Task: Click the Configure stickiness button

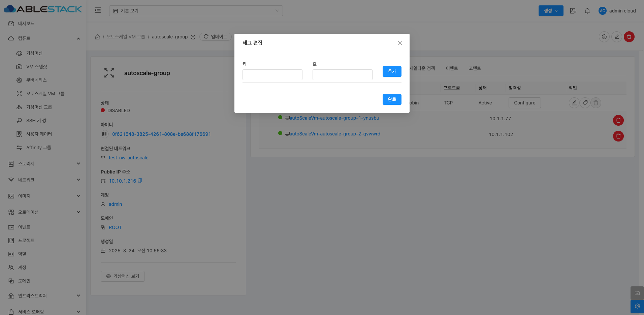Action: (x=525, y=103)
